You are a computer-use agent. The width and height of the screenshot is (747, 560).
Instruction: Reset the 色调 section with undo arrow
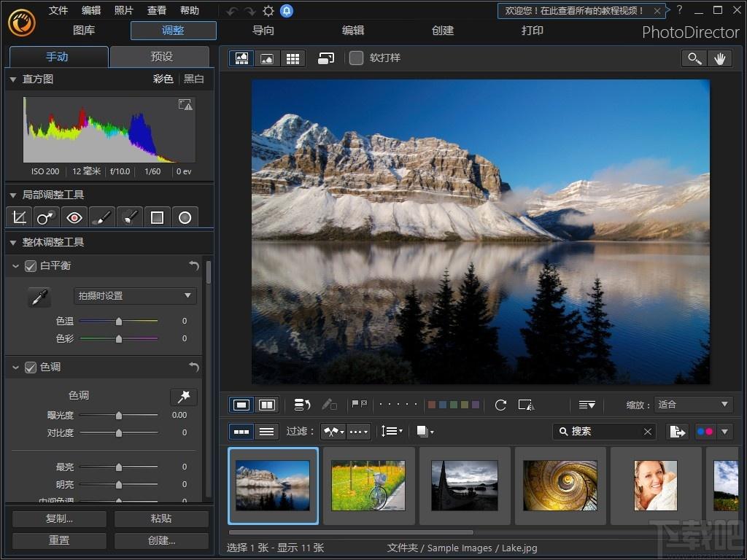pos(194,367)
